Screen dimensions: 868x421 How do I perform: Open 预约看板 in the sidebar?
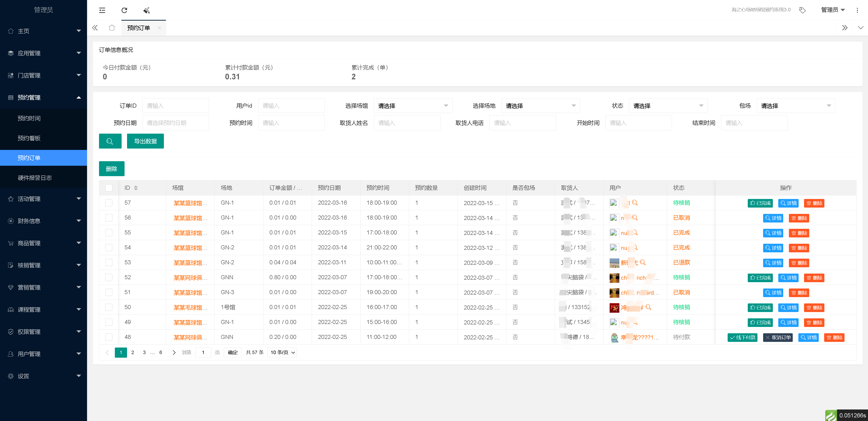(29, 138)
